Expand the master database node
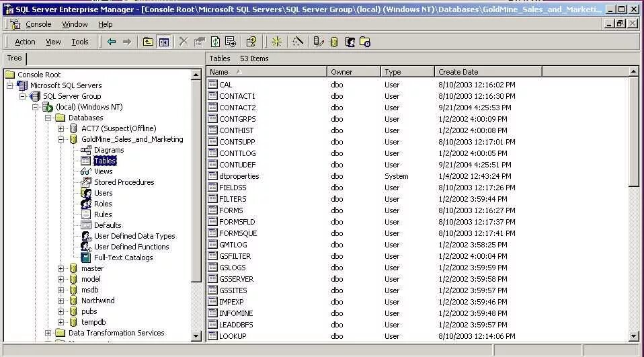 (x=61, y=268)
